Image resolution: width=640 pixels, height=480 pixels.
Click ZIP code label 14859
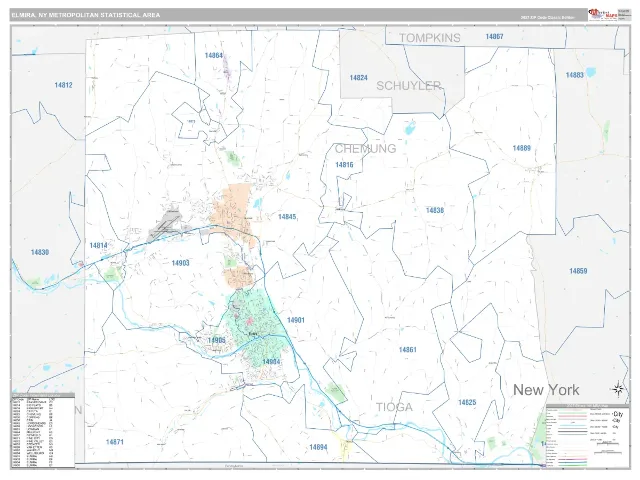578,271
